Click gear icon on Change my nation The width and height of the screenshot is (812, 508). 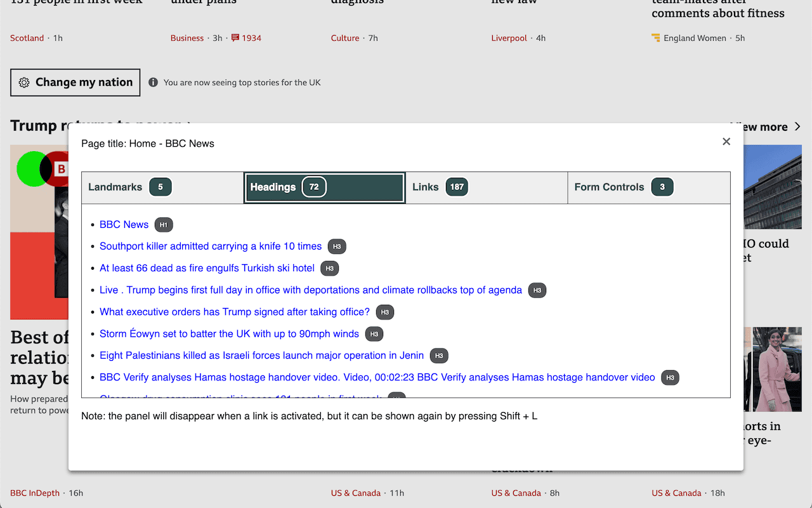pyautogui.click(x=24, y=83)
